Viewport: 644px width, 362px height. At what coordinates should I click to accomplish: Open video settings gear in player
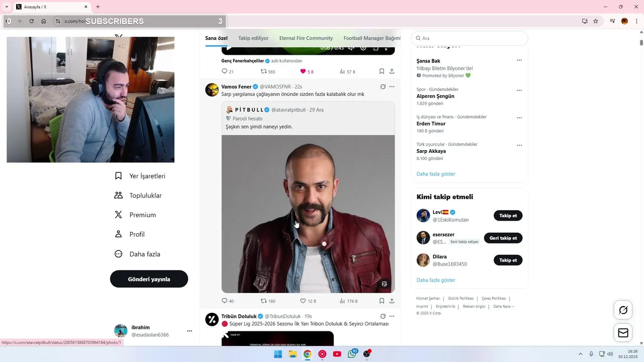[363, 48]
